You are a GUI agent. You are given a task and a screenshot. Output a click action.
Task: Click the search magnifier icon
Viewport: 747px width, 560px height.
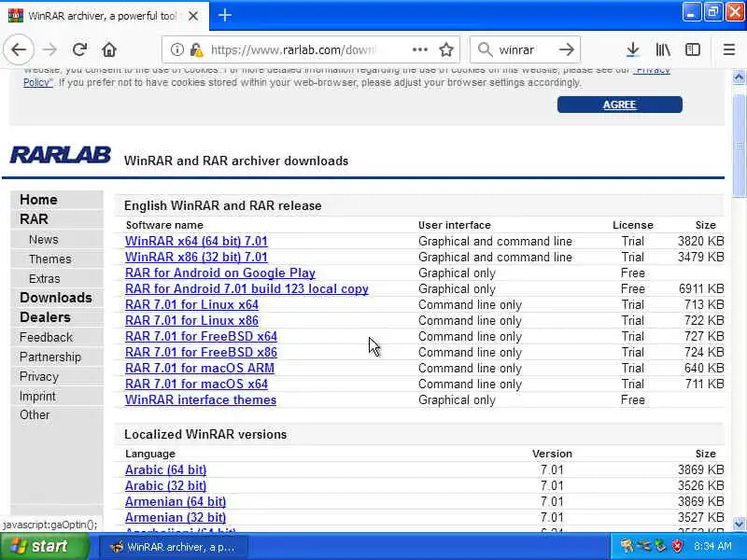(485, 49)
